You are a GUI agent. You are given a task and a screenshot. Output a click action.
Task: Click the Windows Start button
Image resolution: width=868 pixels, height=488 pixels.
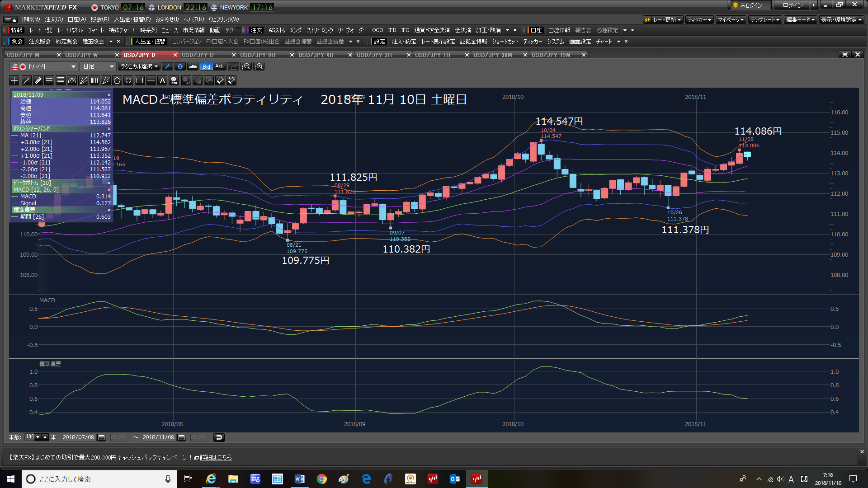(x=11, y=479)
